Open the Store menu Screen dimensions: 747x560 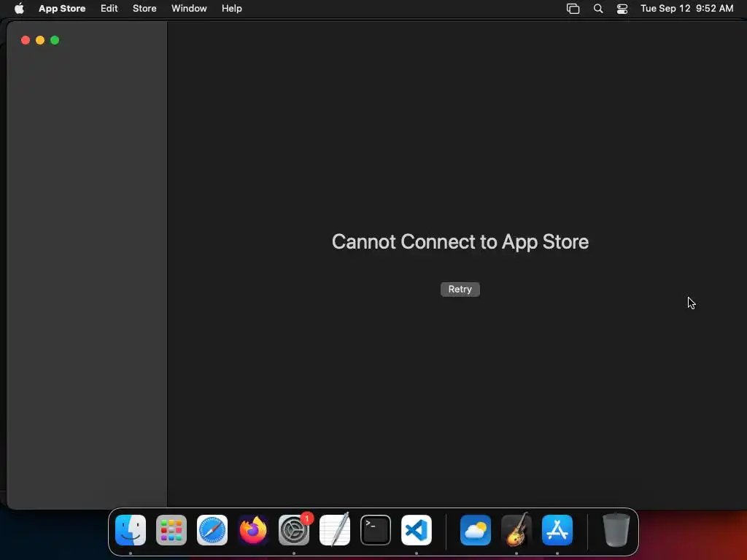point(144,9)
